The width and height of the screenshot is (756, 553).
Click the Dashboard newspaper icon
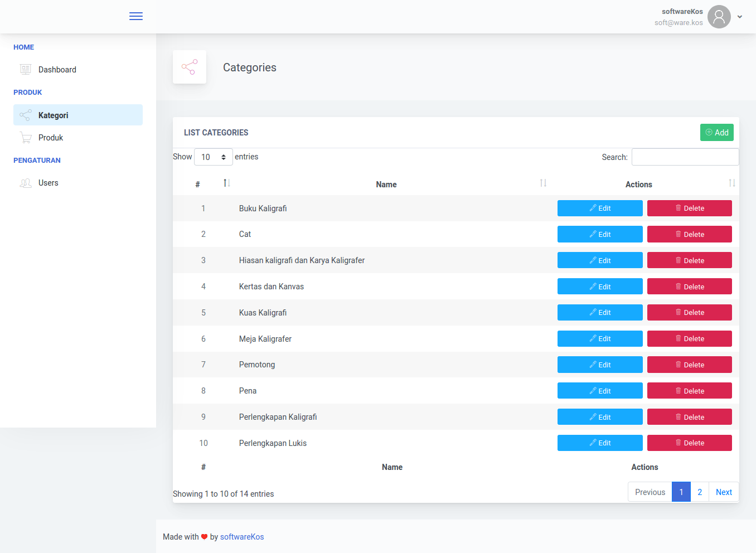click(x=26, y=70)
